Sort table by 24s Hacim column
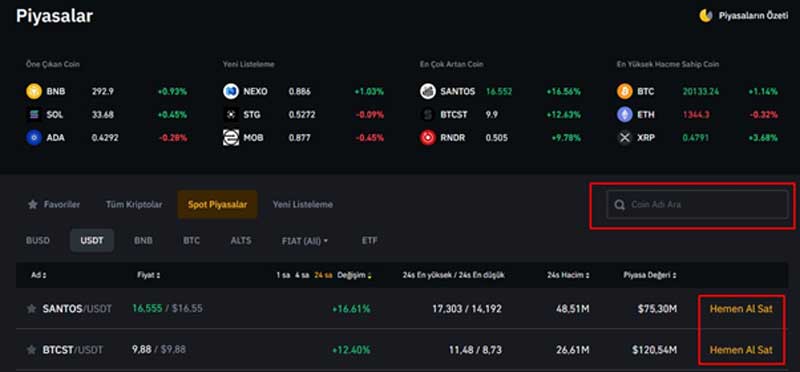The image size is (800, 372). (568, 275)
